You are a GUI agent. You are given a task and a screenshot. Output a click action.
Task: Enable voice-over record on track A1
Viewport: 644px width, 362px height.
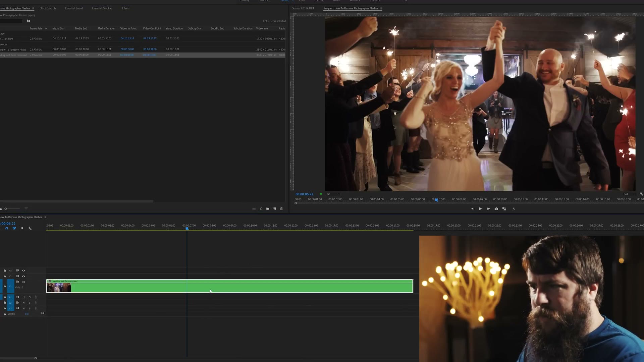[x=36, y=297]
